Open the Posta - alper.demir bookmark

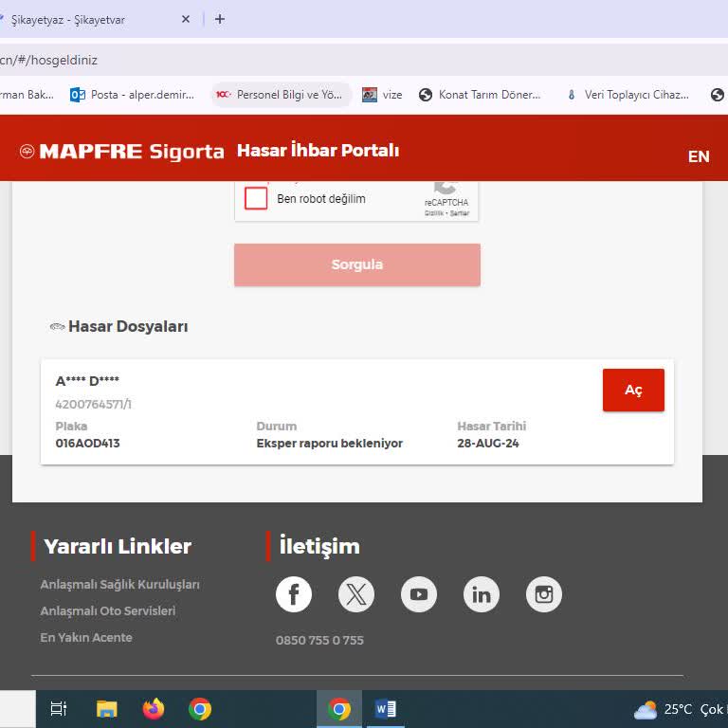pos(133,95)
